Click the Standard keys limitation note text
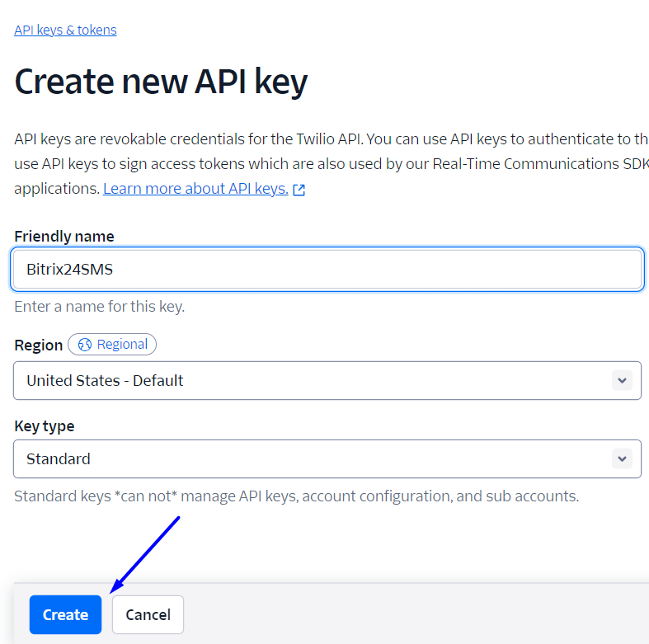Image resolution: width=649 pixels, height=644 pixels. 296,496
